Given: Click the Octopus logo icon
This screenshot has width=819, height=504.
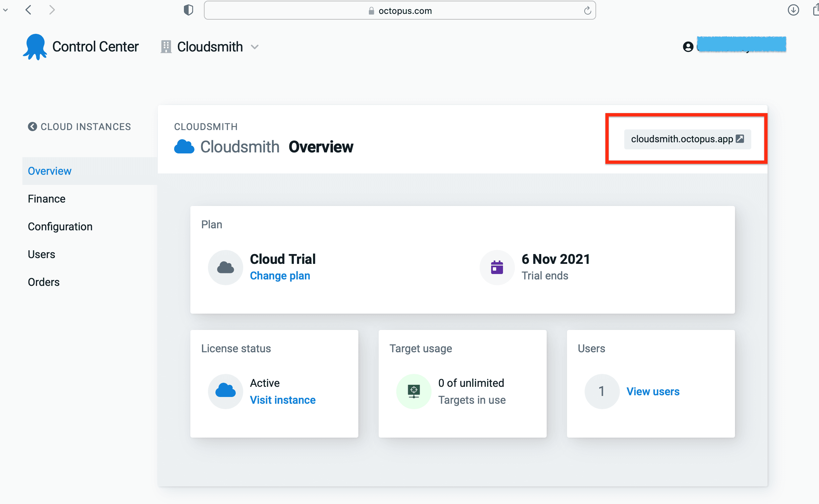Looking at the screenshot, I should point(35,47).
